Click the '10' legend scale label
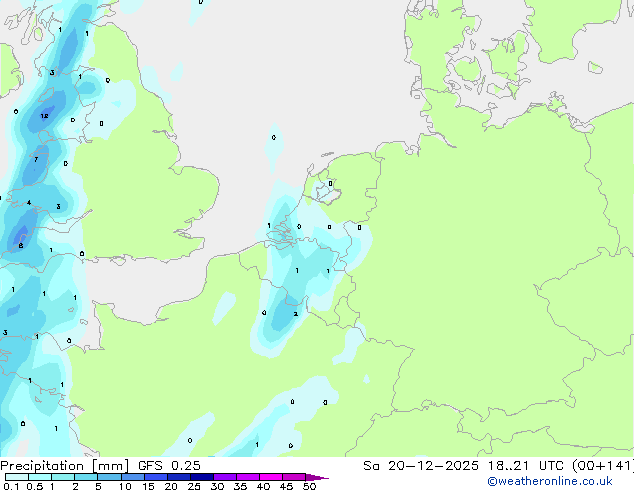This screenshot has height=490, width=634. [x=125, y=486]
